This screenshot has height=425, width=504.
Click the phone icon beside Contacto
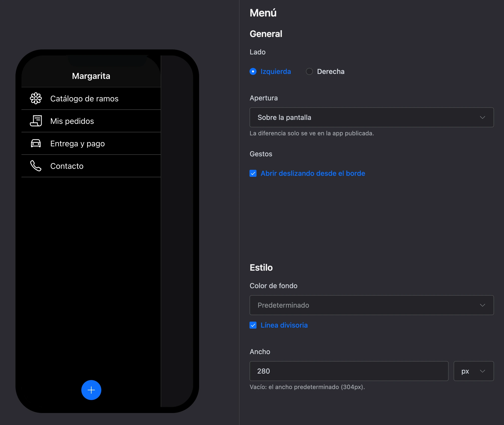coord(36,166)
